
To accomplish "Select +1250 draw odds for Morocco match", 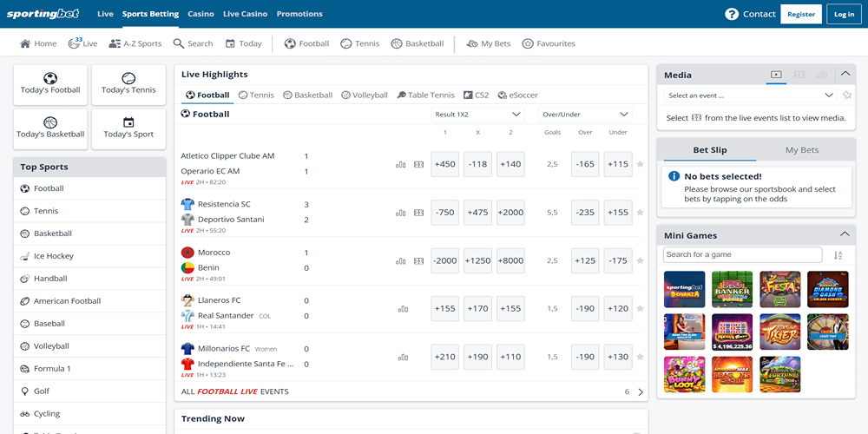I will click(x=477, y=260).
